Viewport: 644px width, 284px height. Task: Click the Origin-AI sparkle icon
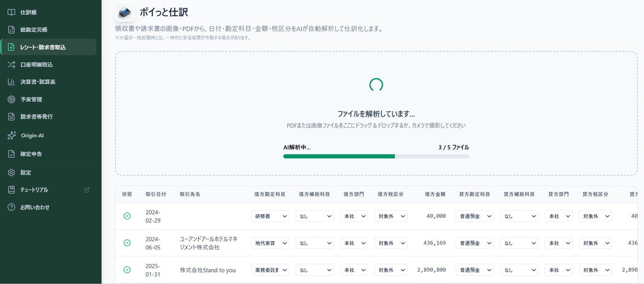coord(11,136)
